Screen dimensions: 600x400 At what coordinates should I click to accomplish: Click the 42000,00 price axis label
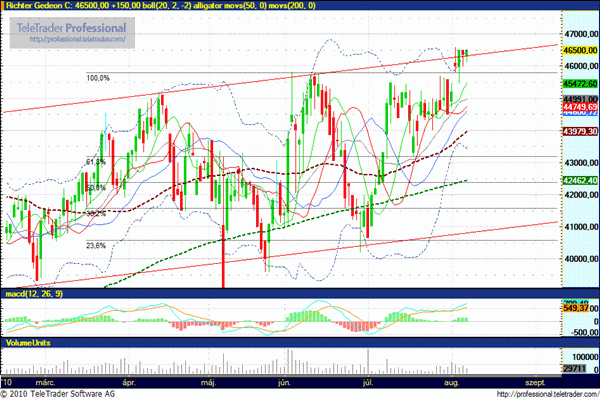[581, 195]
